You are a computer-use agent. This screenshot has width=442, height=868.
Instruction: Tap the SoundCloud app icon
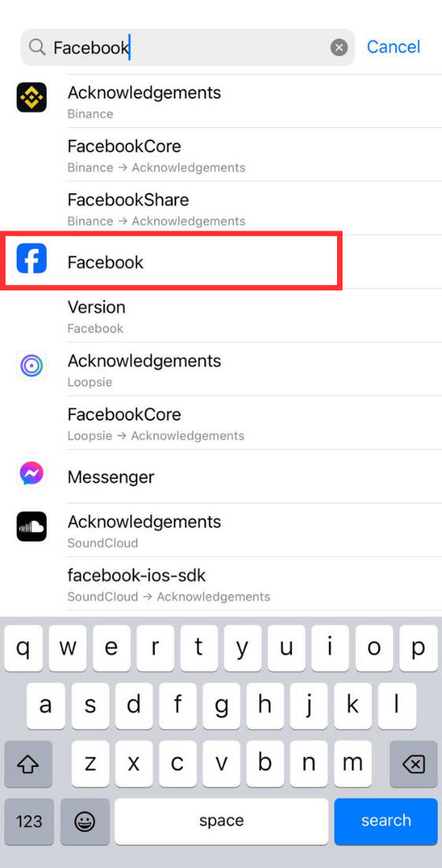tap(32, 526)
